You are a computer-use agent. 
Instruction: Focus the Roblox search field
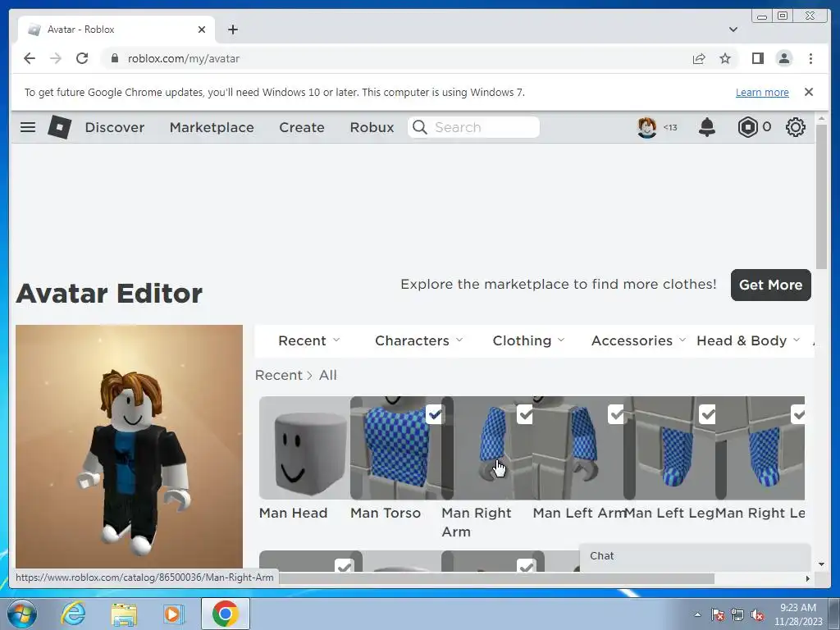pyautogui.click(x=473, y=127)
